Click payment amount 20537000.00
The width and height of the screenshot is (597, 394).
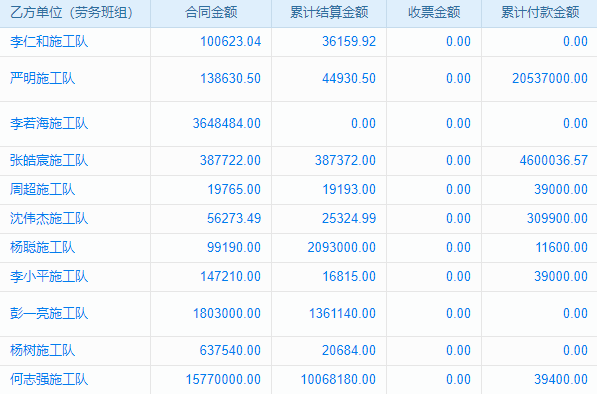550,78
